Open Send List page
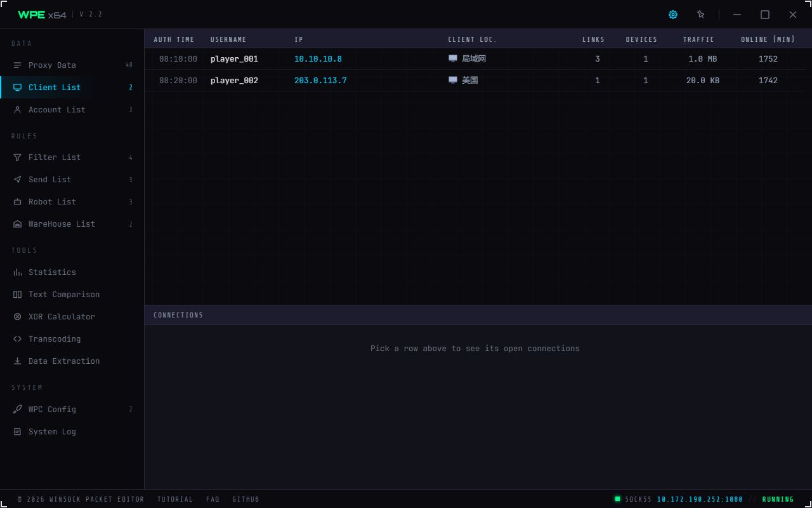 [x=72, y=180]
